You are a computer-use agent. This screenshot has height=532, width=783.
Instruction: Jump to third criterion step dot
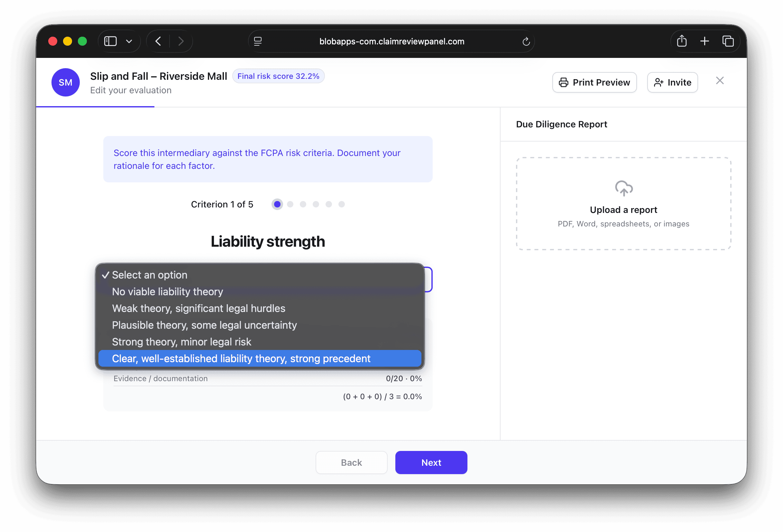coord(303,204)
